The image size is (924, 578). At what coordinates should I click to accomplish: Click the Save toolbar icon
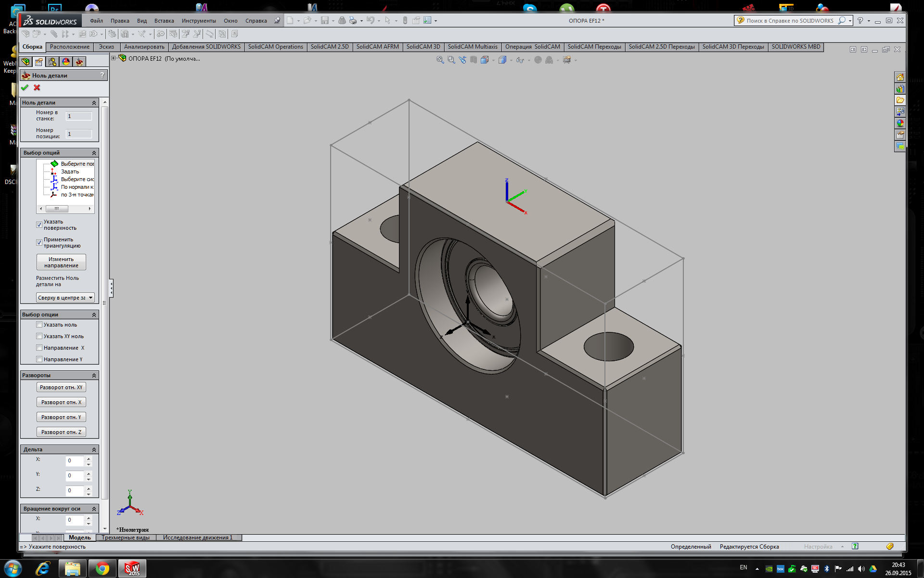325,21
